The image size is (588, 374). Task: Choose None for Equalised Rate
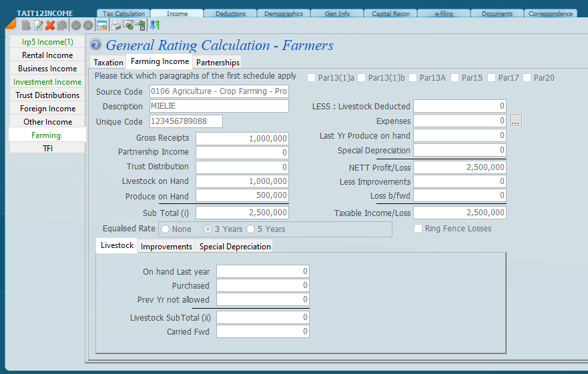[165, 229]
